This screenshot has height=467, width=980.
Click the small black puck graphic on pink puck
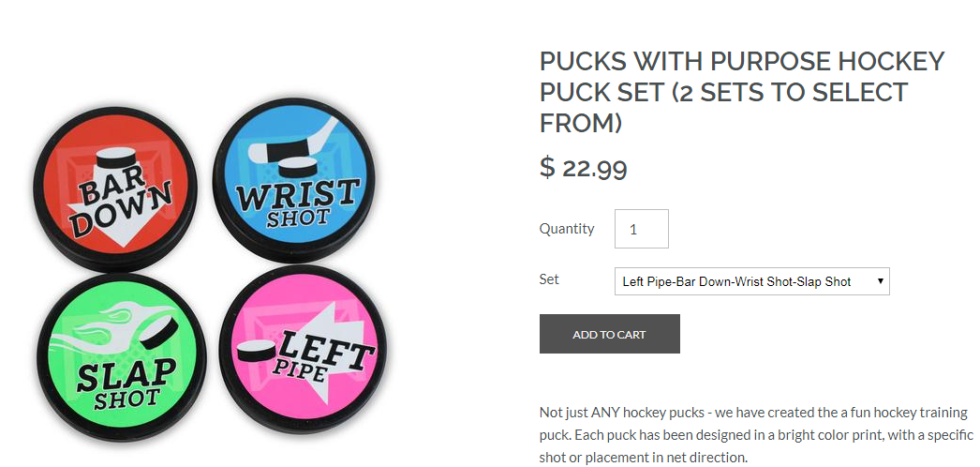[x=255, y=351]
